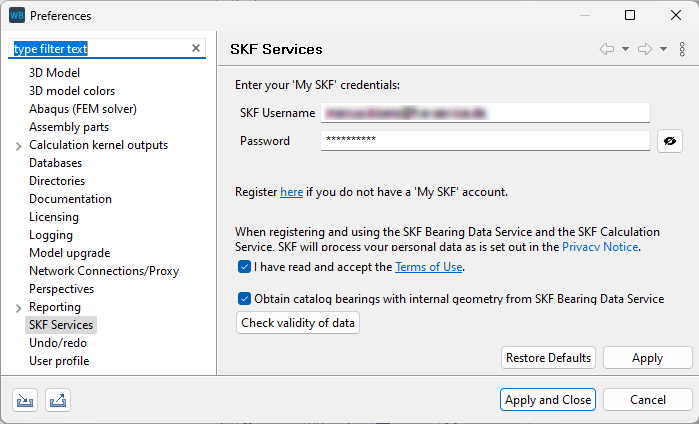Toggle Obtain catalog bearings checkbox
699x424 pixels.
point(244,298)
